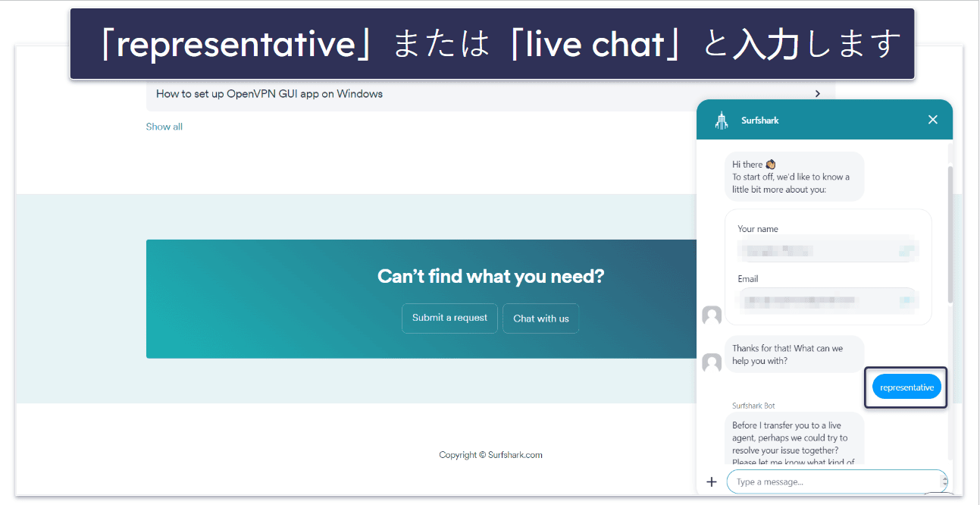Click the Hi there greeting message
Viewport: 980px width, 505px height.
pos(794,177)
